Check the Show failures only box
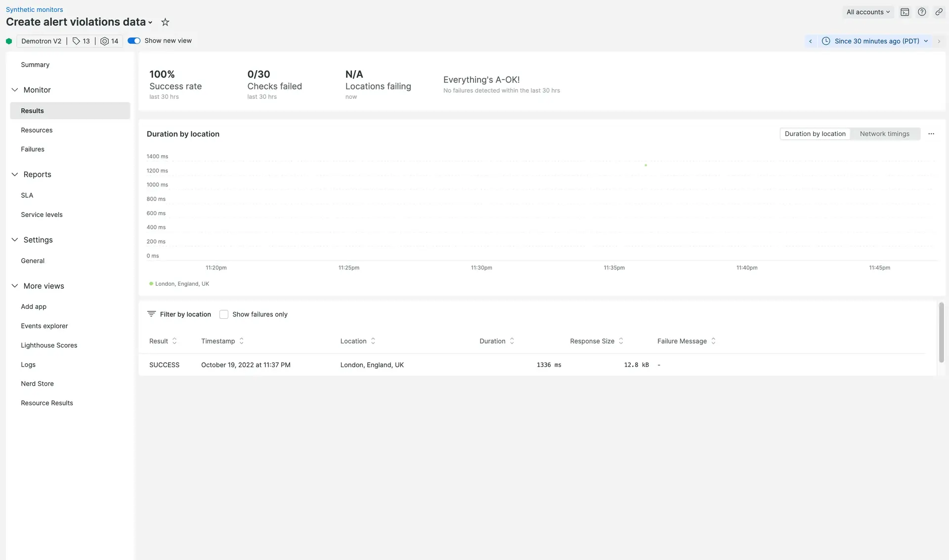 coord(224,314)
